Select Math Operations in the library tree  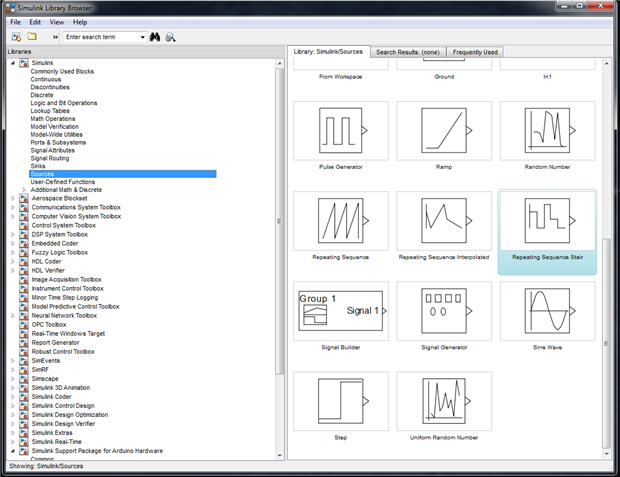53,119
